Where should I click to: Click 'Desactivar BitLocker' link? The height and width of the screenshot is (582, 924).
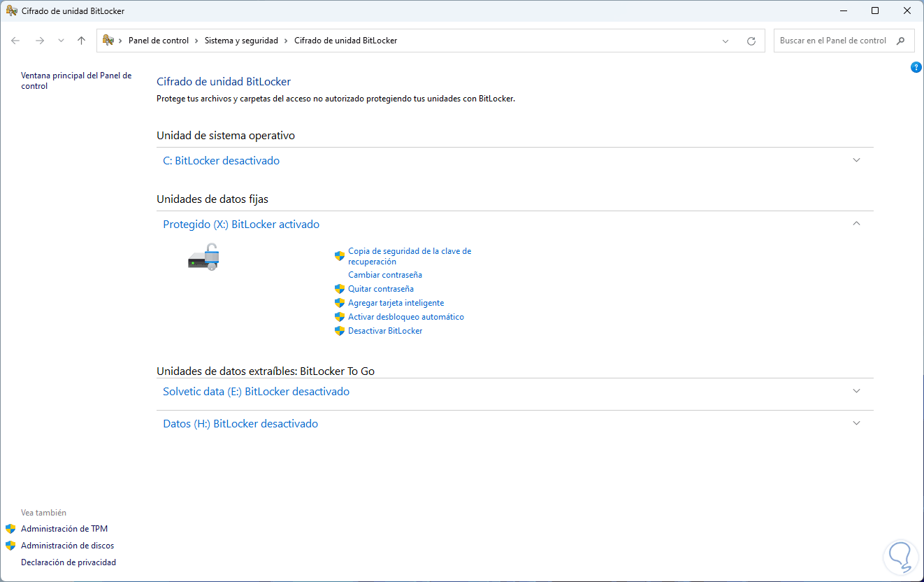click(385, 331)
